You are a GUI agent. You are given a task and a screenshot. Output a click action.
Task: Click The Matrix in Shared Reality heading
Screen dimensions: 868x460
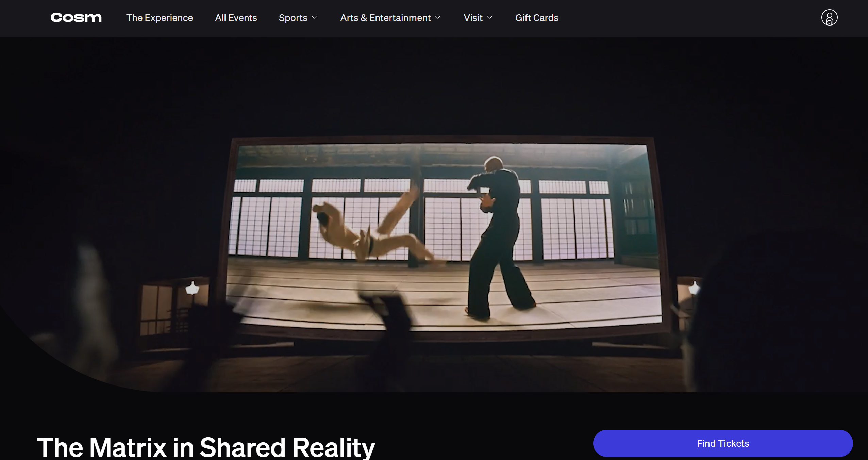coord(206,446)
